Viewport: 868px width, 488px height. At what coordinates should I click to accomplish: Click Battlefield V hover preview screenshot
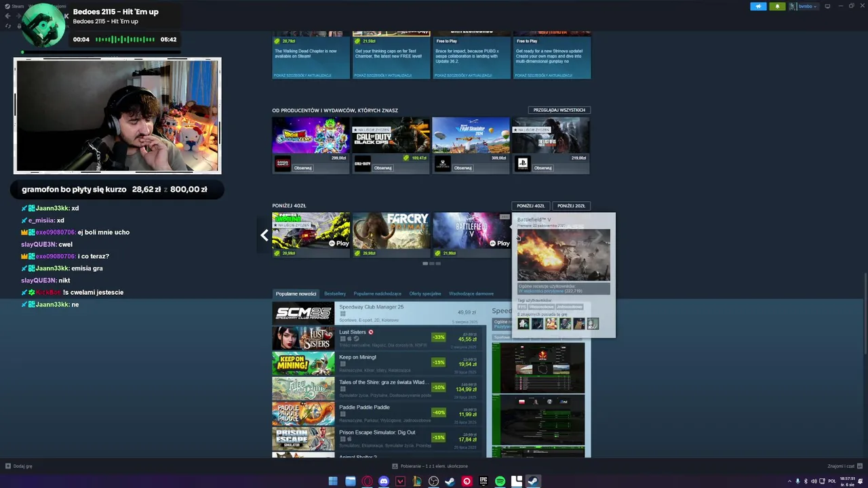tap(564, 255)
